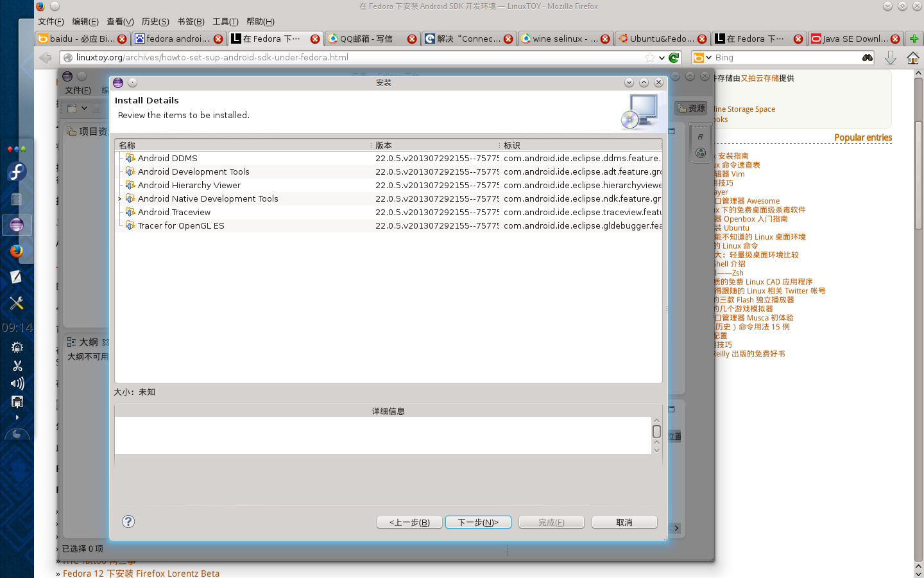The image size is (924, 578).
Task: Open the Vim editor article link
Action: click(730, 174)
